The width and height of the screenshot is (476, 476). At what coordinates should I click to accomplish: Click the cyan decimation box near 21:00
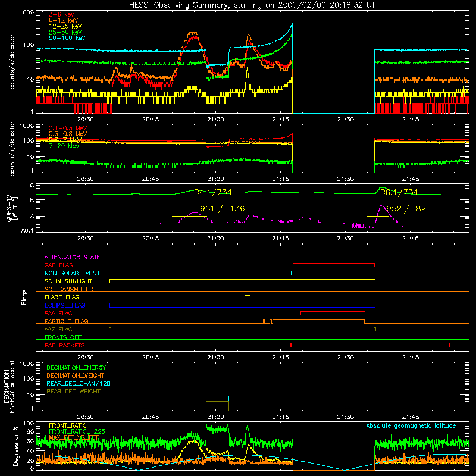click(217, 399)
